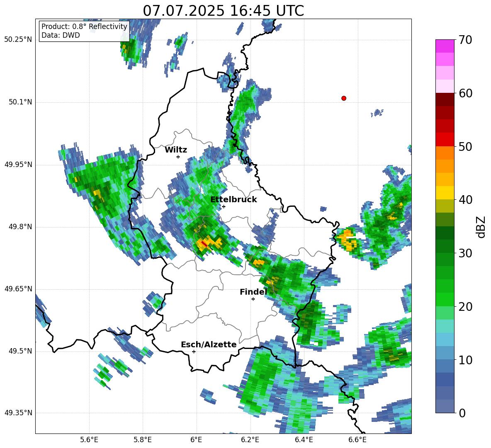Click the Data: DWD text
The width and height of the screenshot is (491, 448).
pos(61,35)
